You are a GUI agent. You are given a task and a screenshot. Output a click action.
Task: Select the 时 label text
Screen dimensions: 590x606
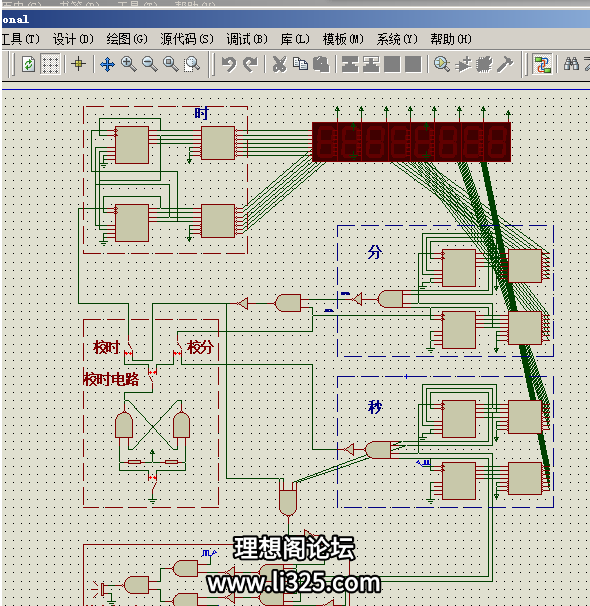tap(201, 113)
